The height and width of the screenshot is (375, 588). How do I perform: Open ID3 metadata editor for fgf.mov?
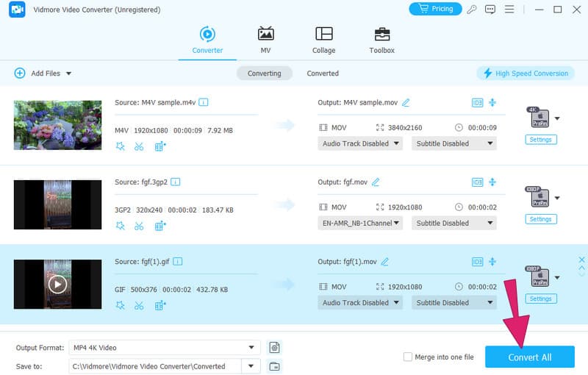tap(477, 182)
